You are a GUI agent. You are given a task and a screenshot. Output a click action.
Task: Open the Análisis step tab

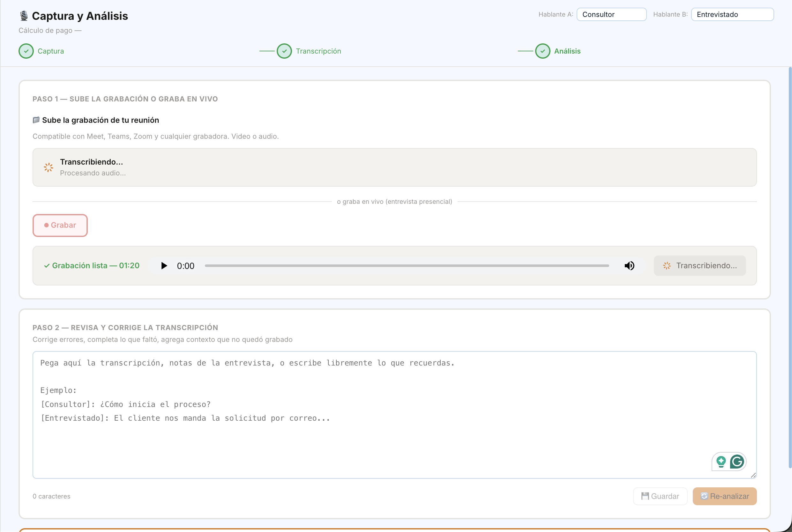click(x=567, y=51)
